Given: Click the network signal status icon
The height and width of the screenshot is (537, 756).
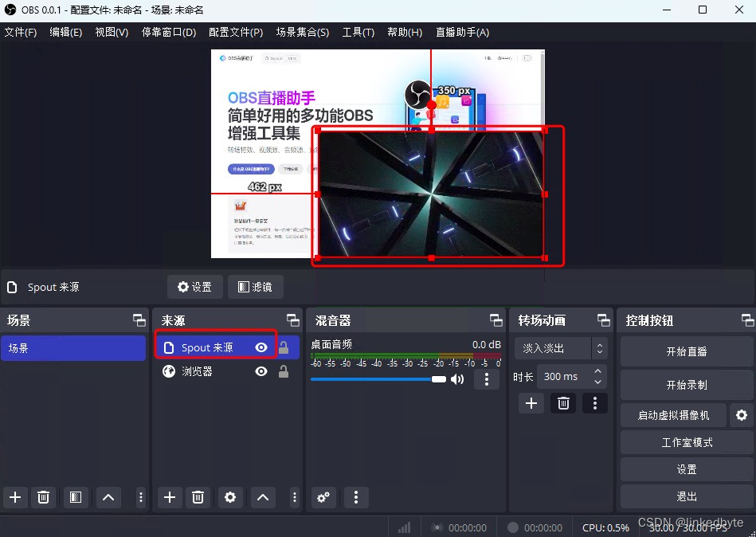Looking at the screenshot, I should click(405, 528).
